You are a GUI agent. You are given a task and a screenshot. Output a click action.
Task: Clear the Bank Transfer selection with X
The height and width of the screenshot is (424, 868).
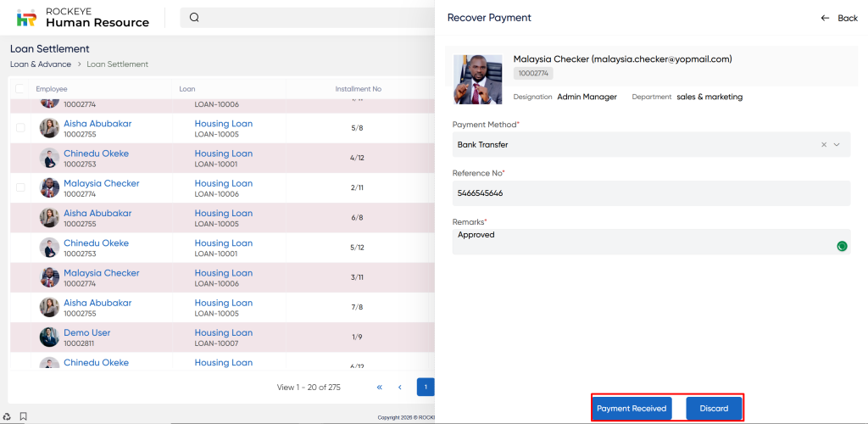pos(823,145)
